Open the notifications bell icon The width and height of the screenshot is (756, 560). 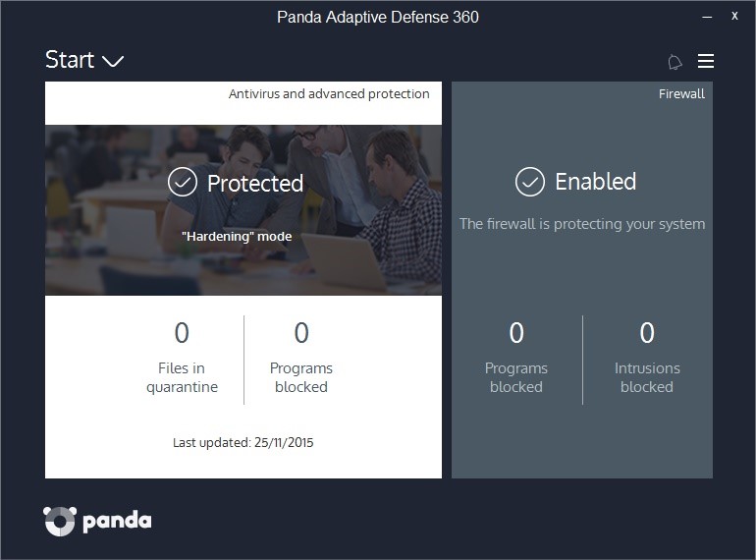pyautogui.click(x=675, y=62)
